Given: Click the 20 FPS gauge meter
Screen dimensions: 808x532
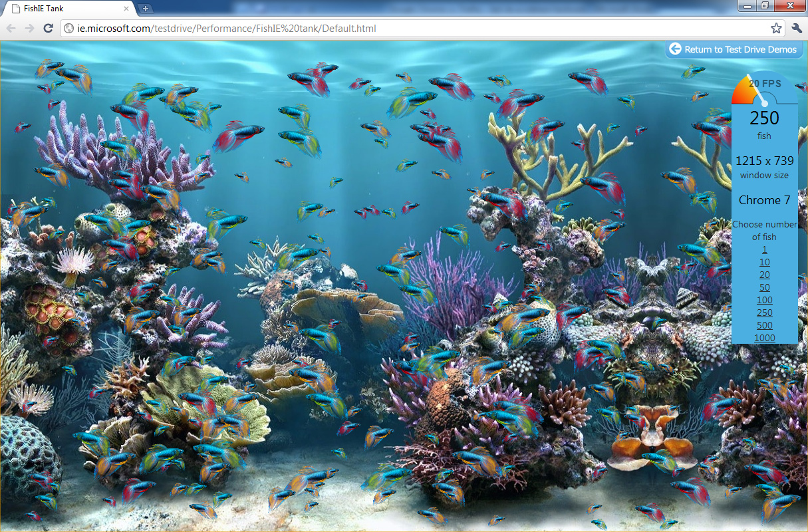Looking at the screenshot, I should 765,88.
